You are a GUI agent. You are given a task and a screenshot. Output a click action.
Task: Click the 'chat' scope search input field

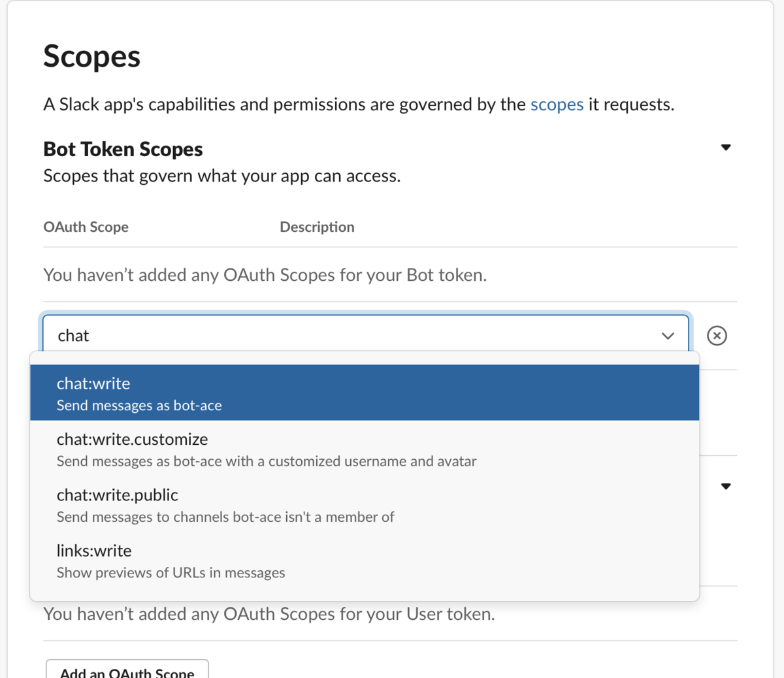click(366, 334)
